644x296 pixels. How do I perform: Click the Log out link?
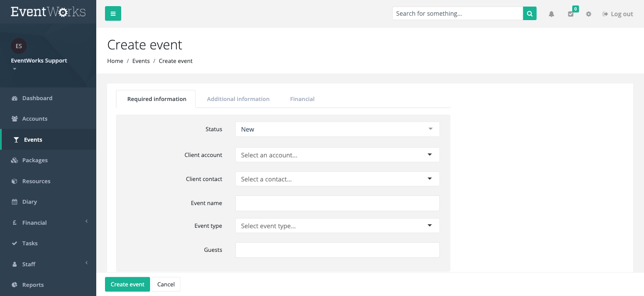point(618,14)
